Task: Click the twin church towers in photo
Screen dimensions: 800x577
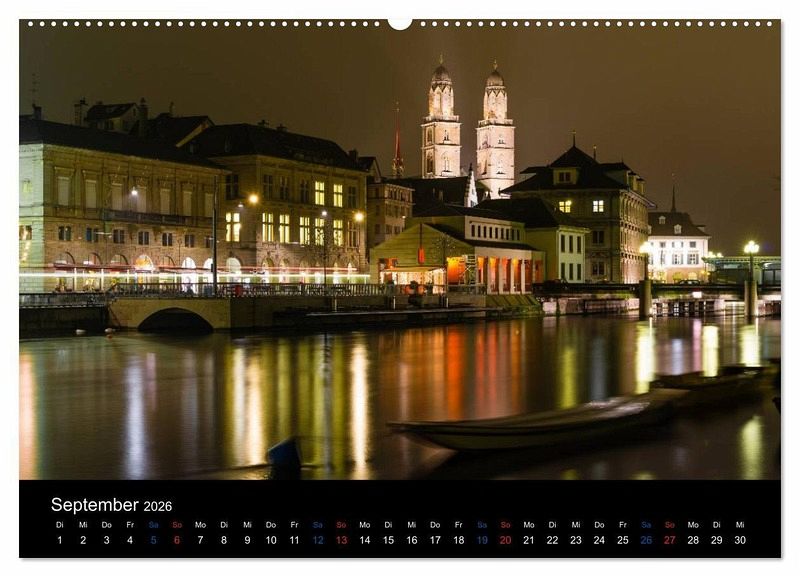Action: [467, 125]
